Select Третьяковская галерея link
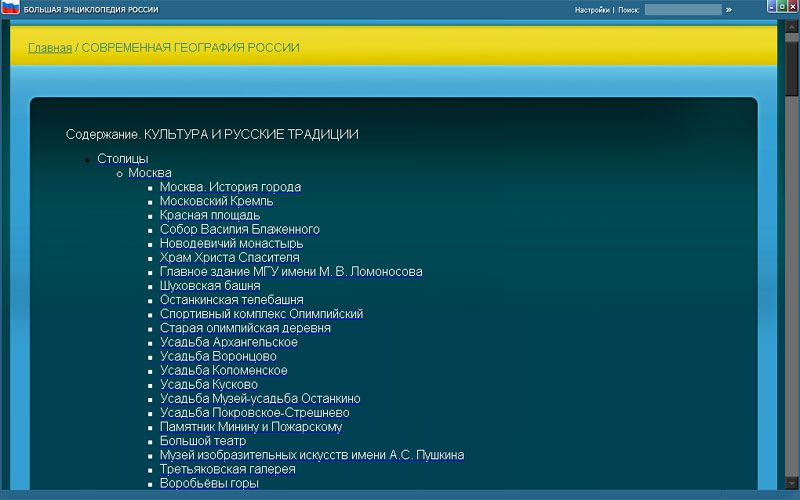This screenshot has width=800, height=500. [227, 469]
